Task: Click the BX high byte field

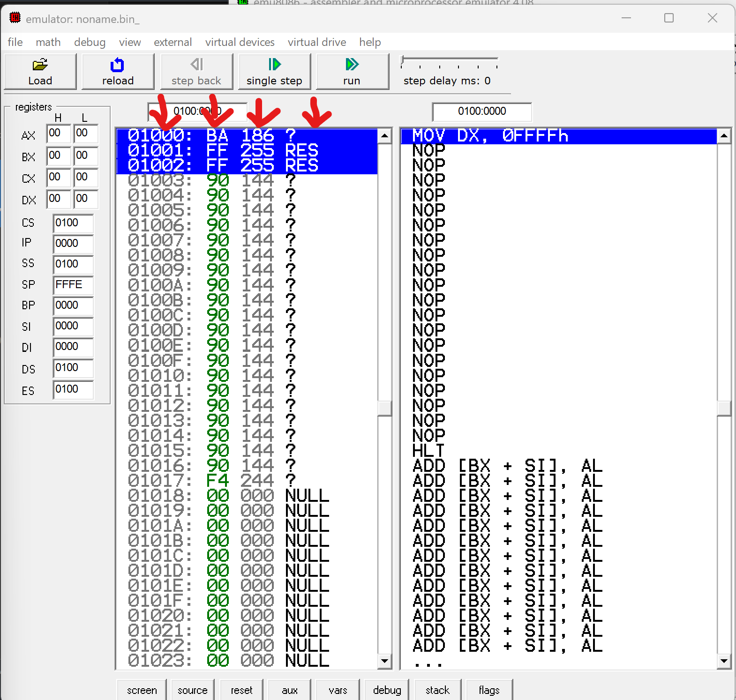Action: point(59,156)
